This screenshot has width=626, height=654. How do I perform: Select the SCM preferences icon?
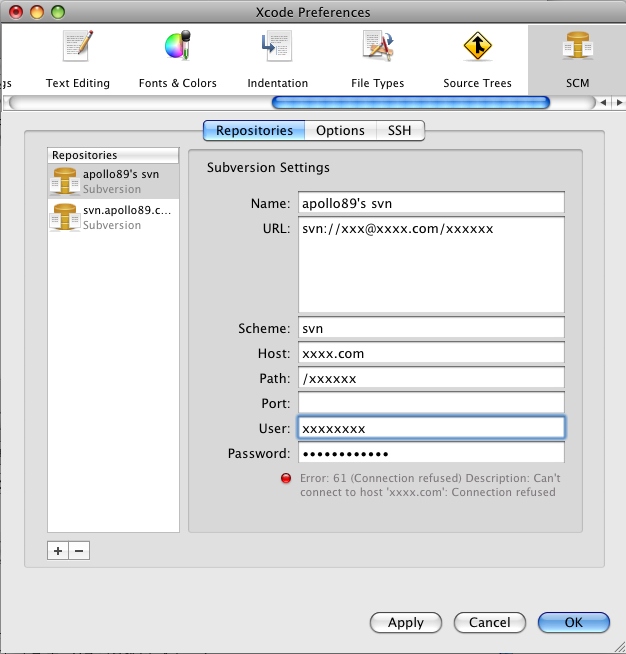577,58
